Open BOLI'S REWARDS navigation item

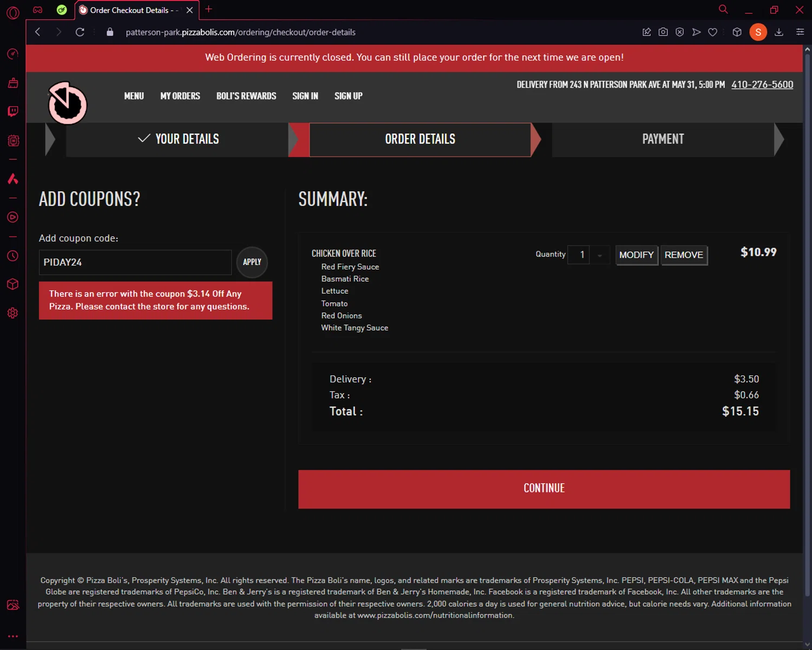pyautogui.click(x=246, y=96)
